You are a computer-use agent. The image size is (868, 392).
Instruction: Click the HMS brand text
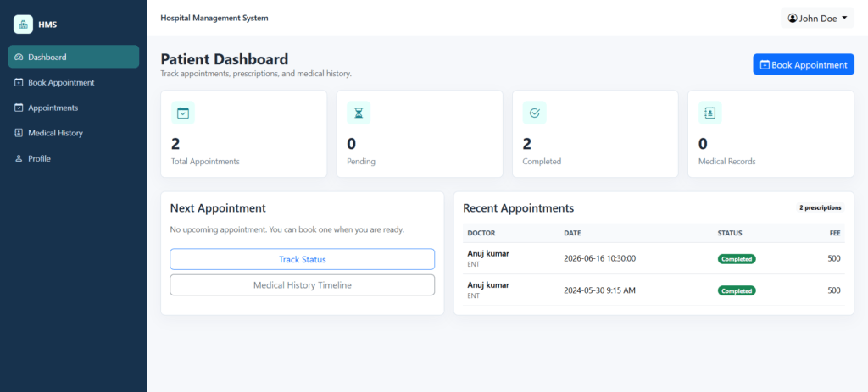47,25
